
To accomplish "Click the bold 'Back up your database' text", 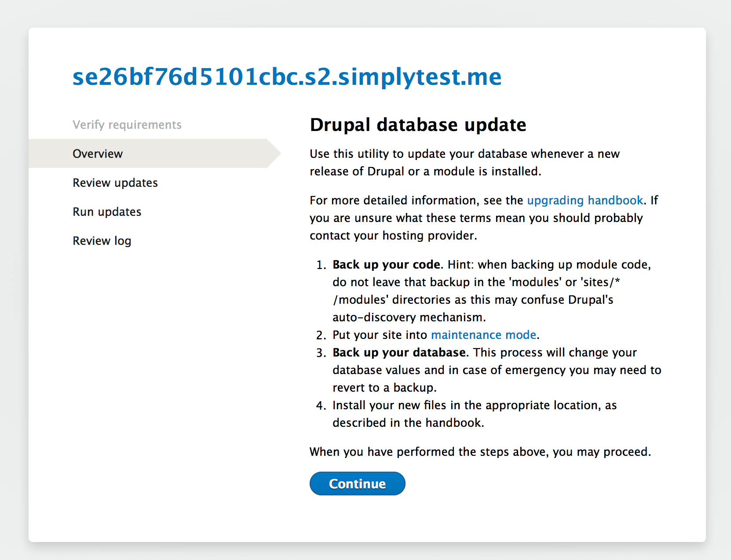I will (x=399, y=353).
